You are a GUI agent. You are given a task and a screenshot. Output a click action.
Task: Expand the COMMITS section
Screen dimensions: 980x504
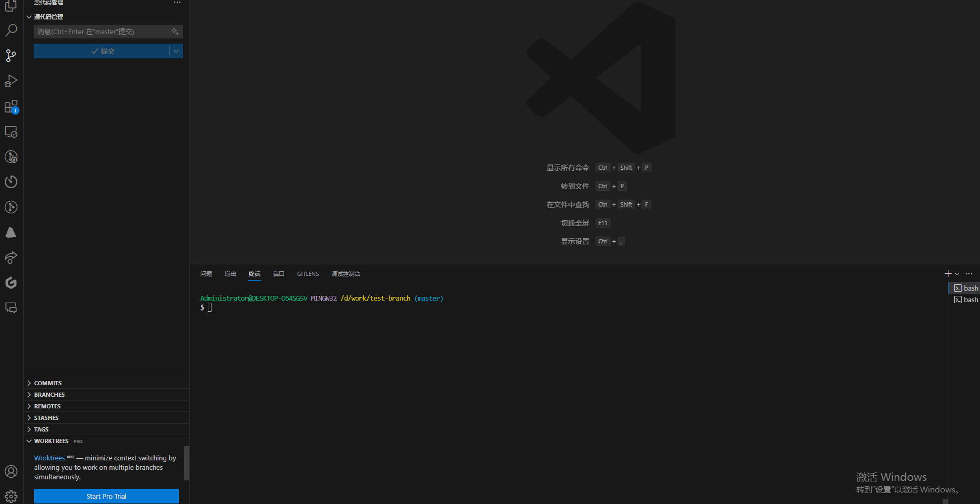pos(48,383)
